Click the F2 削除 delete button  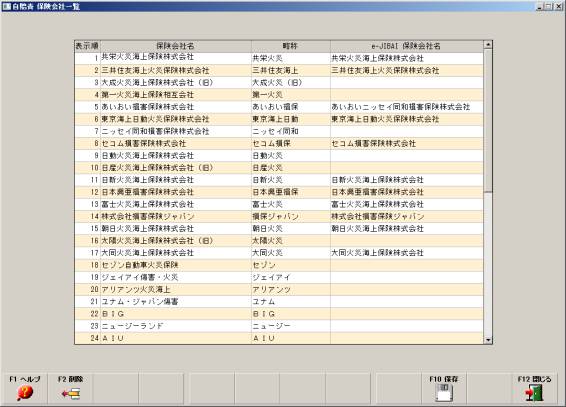[70, 388]
